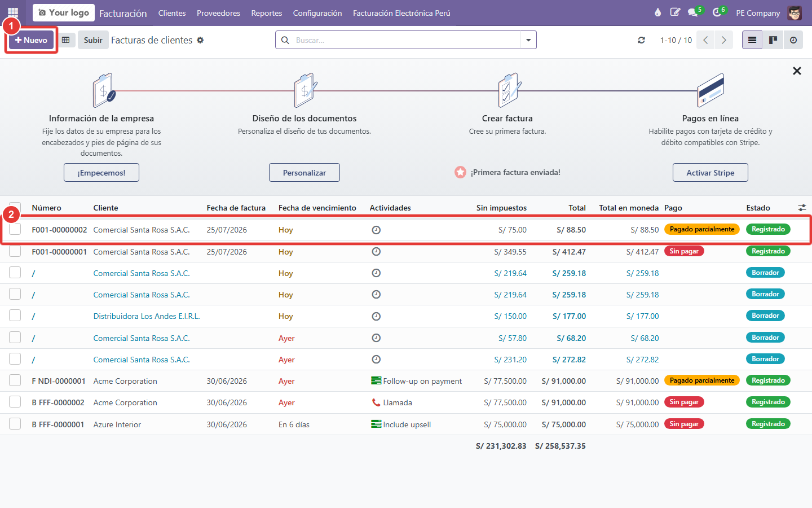This screenshot has width=812, height=508.
Task: Tick the select-all checkbox in header
Action: point(15,208)
